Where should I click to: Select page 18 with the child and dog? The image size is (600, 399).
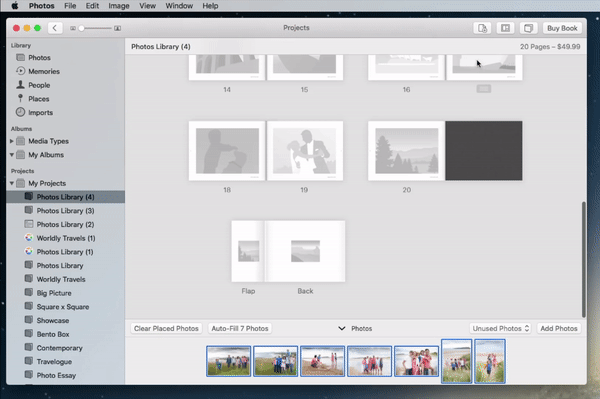click(x=227, y=151)
